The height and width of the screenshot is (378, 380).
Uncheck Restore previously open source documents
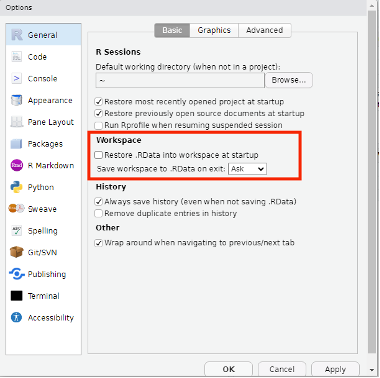(99, 113)
